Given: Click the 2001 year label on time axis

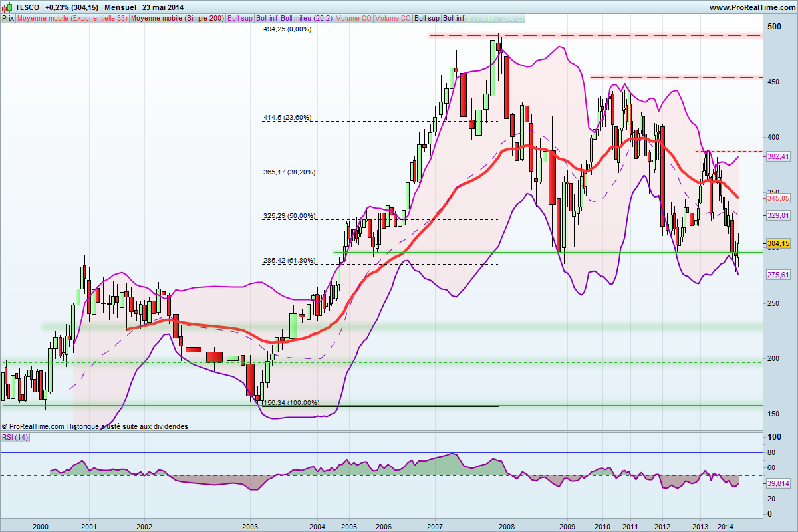Looking at the screenshot, I should click(x=88, y=525).
